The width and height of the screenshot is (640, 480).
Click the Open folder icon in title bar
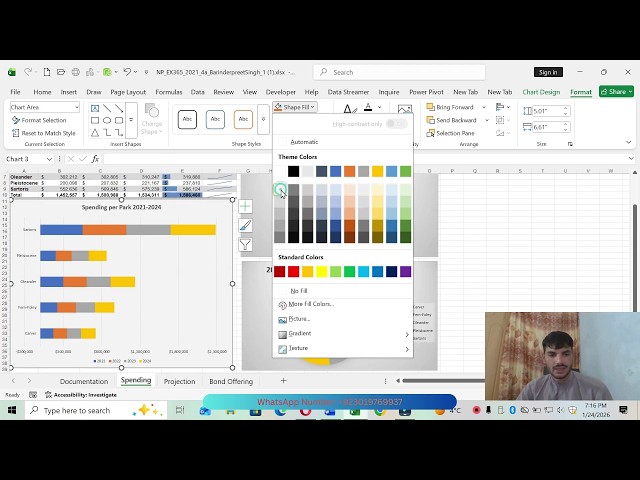pyautogui.click(x=61, y=72)
